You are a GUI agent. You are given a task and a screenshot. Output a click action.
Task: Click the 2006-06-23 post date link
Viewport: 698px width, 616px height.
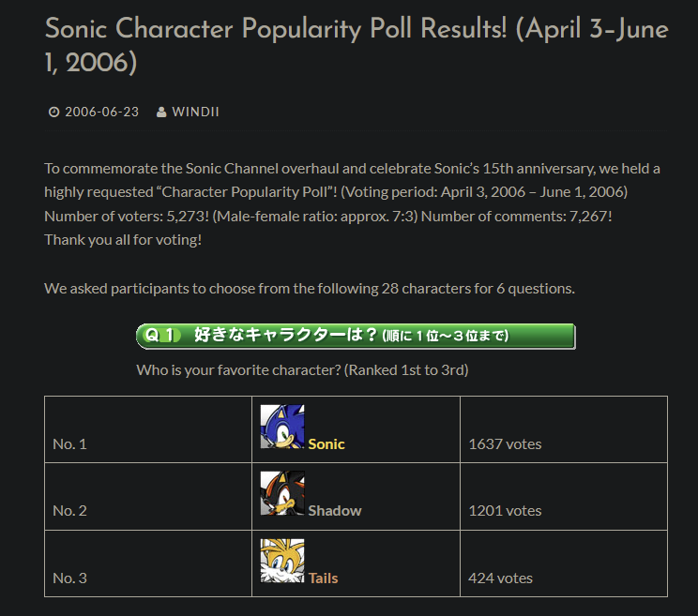tap(102, 113)
